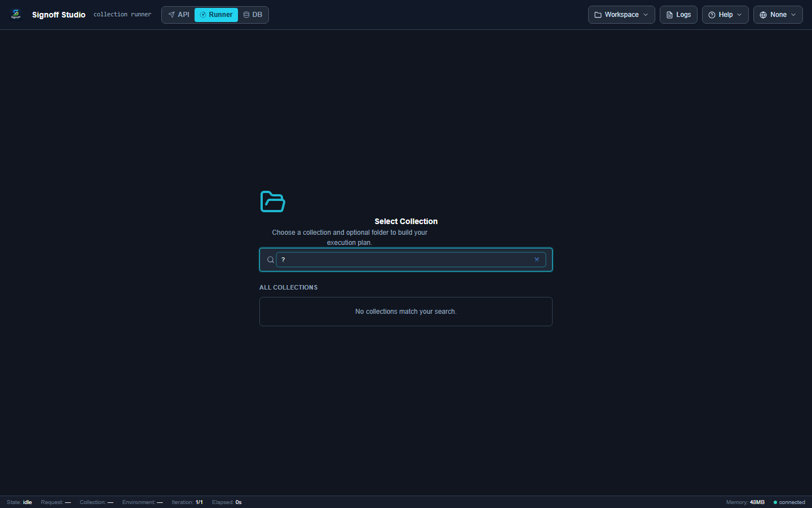
Task: Open the None environment selector
Action: coord(778,15)
